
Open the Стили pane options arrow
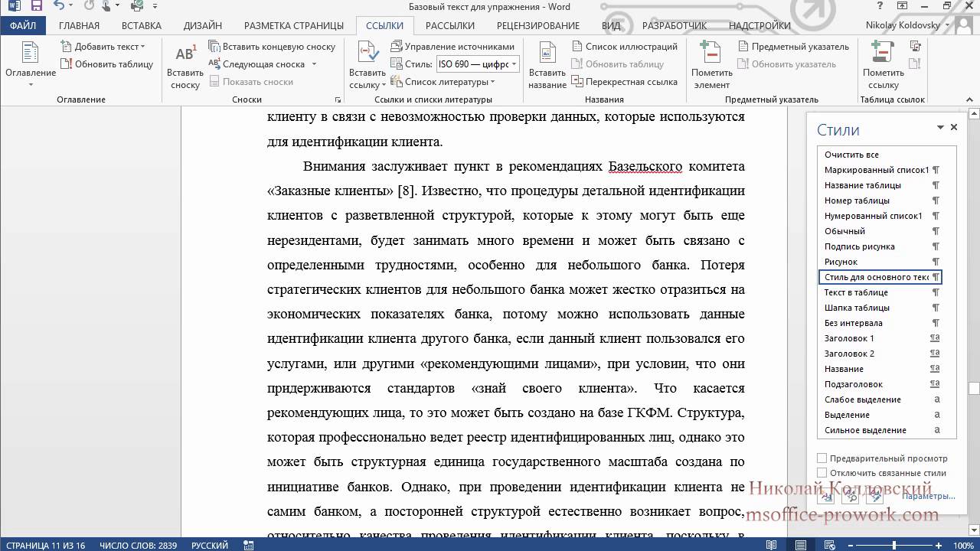[940, 128]
